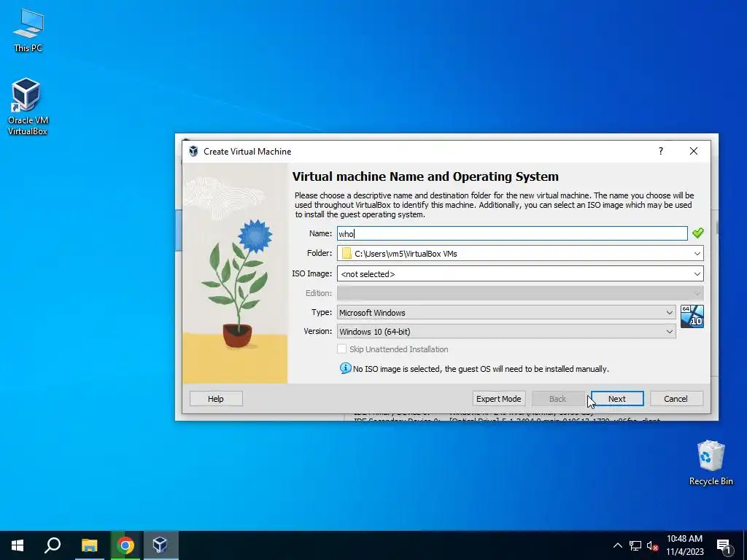Viewport: 747px width, 560px height.
Task: Launch the Oracle VM VirtualBox desktop shortcut
Action: point(27,106)
